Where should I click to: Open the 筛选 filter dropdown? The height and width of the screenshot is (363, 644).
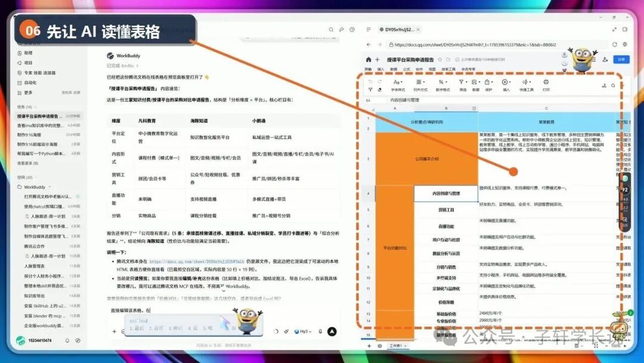point(463,85)
